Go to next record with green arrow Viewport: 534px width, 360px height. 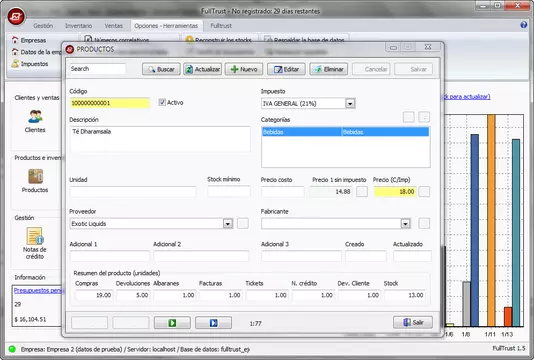[172, 323]
